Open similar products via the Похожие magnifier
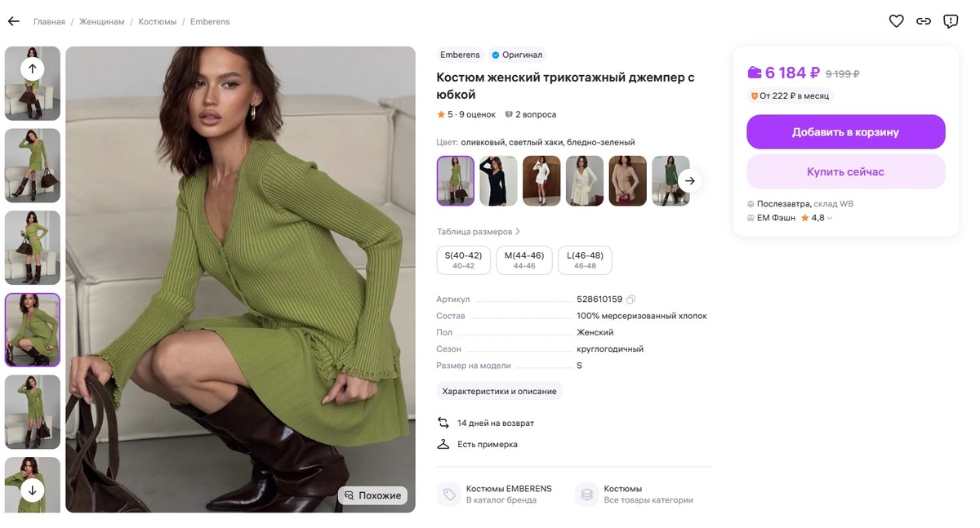The width and height of the screenshot is (980, 528). click(372, 495)
